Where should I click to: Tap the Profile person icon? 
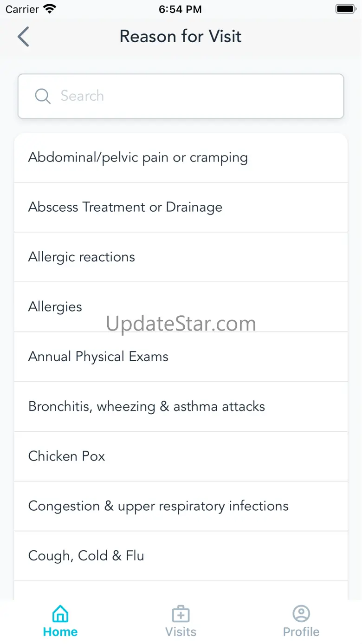(301, 614)
